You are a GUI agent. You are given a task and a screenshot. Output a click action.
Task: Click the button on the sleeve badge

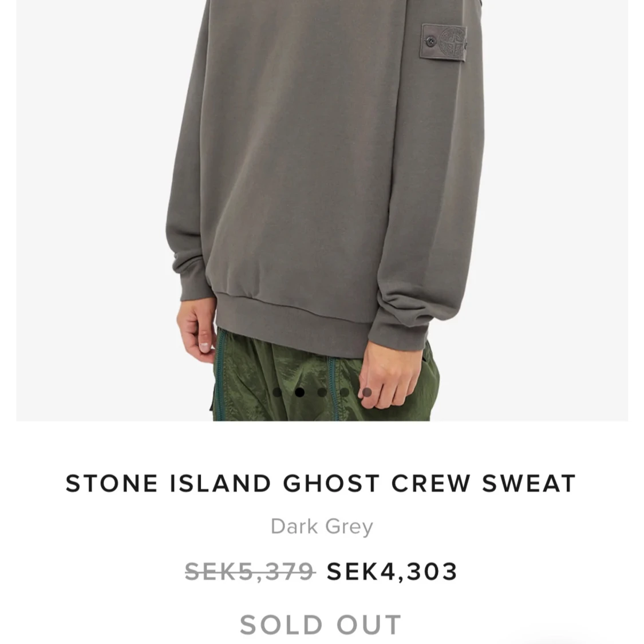point(430,41)
